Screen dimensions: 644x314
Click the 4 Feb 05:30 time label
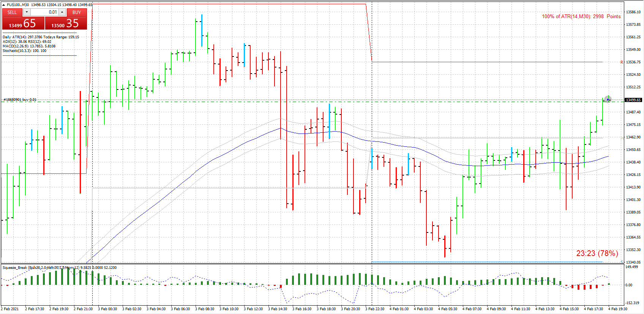click(x=448, y=309)
